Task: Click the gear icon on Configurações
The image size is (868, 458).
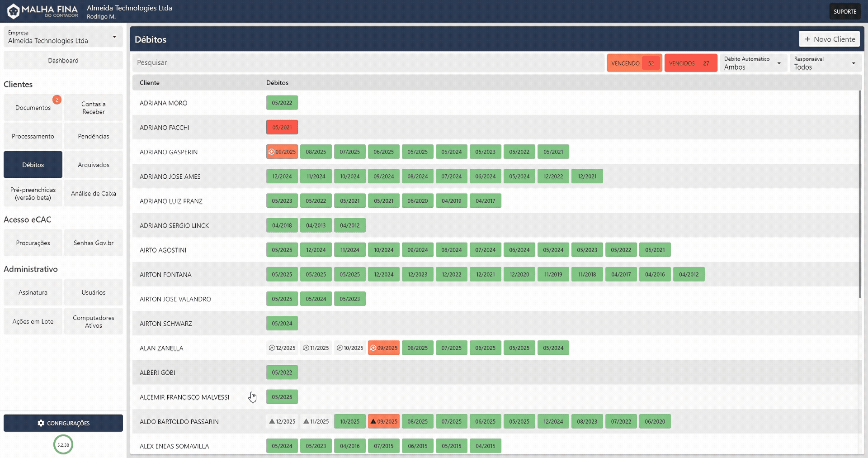Action: [x=42, y=423]
